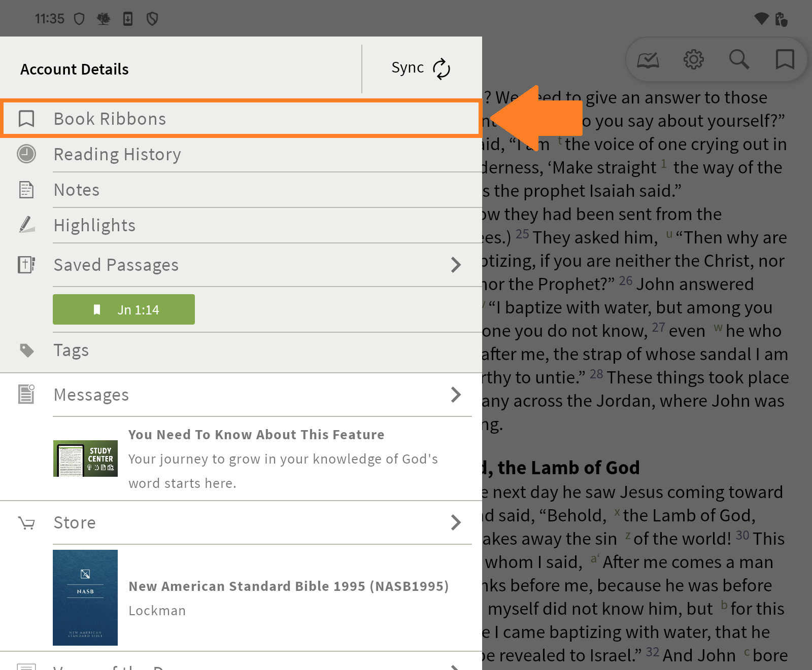Viewport: 812px width, 670px height.
Task: Go to saved passage Jn 1:14
Action: 124,309
